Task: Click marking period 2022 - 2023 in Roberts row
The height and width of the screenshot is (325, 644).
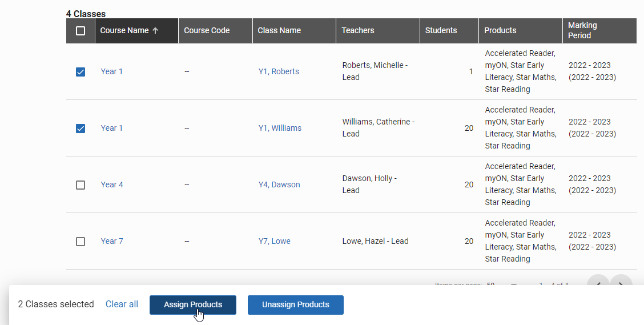Action: click(x=592, y=71)
